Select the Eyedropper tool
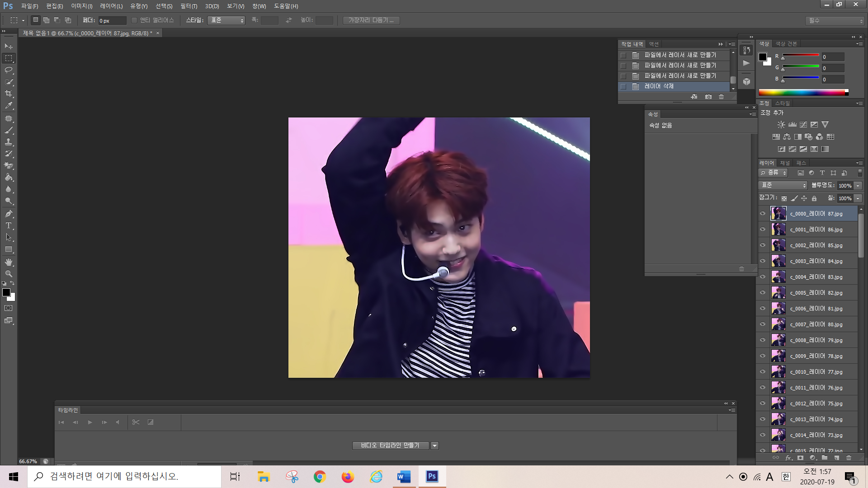 pos(9,106)
